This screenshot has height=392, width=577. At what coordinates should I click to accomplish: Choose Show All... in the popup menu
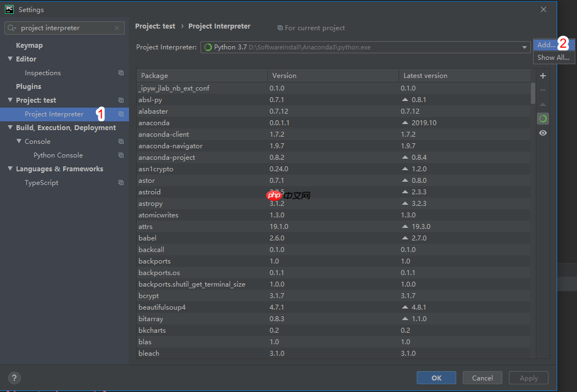(553, 58)
